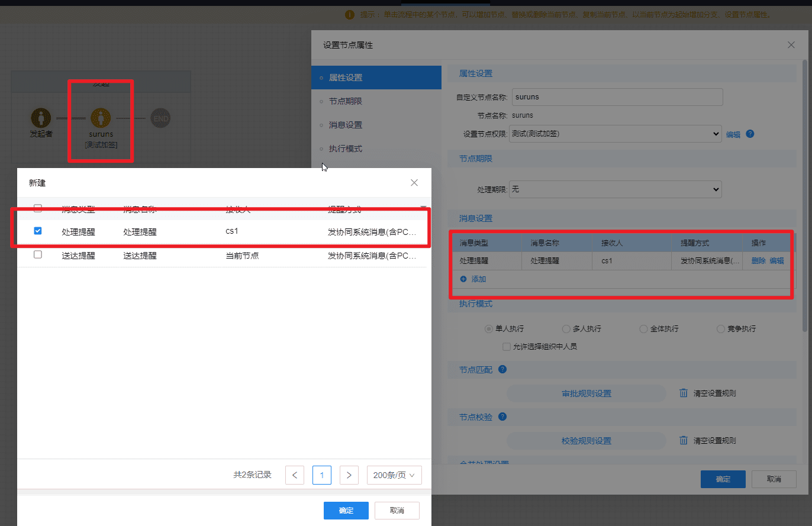Click the plus icon for 添加 message
The height and width of the screenshot is (526, 812).
tap(463, 279)
